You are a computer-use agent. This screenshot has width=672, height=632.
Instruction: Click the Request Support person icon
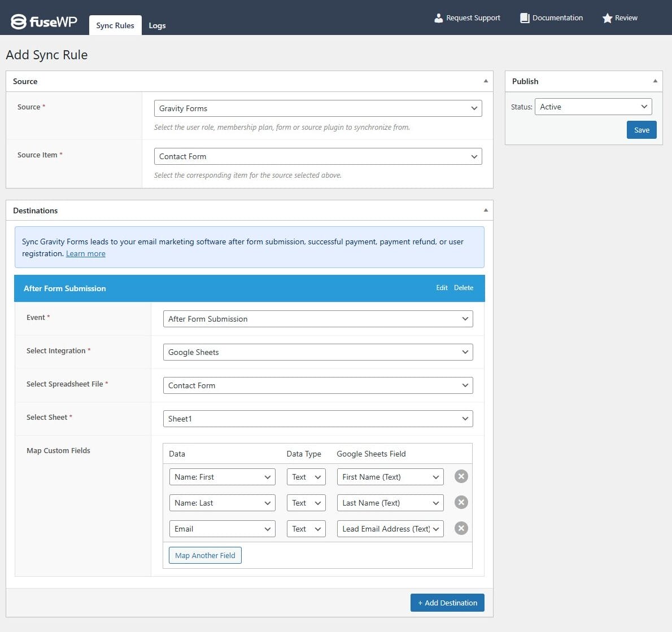click(438, 18)
